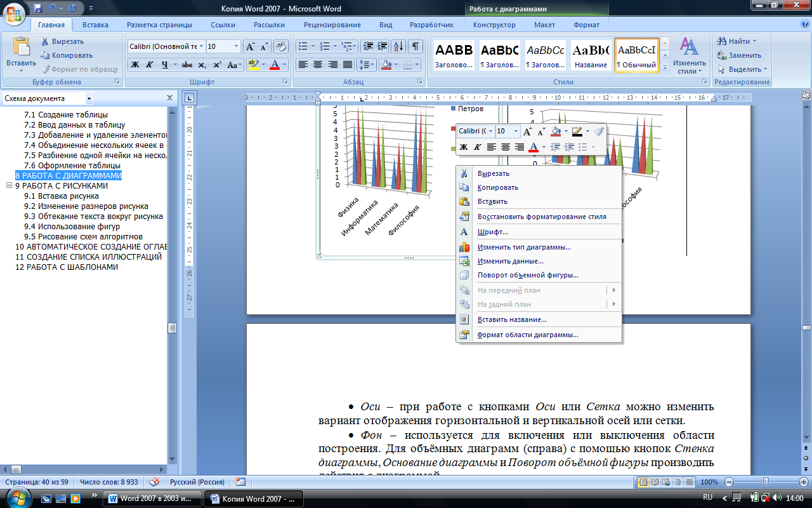This screenshot has width=812, height=508.
Task: Switch to Print Layout view in status bar
Action: [x=643, y=482]
